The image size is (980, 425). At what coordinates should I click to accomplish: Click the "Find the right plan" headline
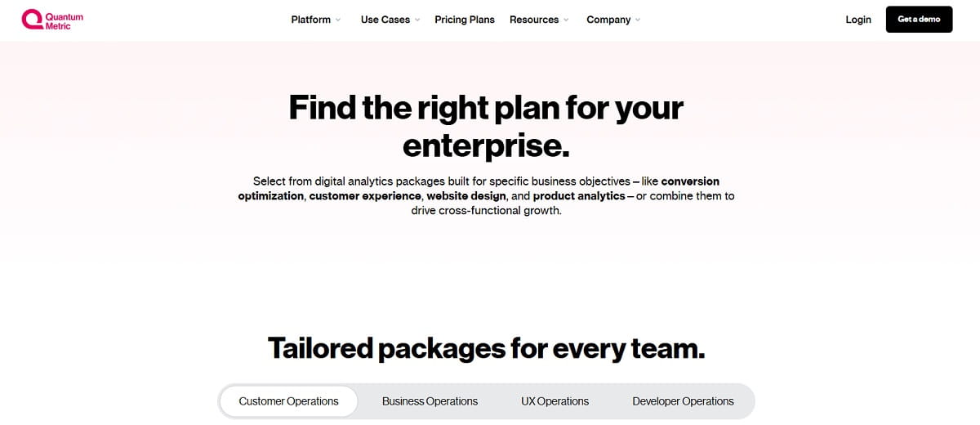coord(486,127)
